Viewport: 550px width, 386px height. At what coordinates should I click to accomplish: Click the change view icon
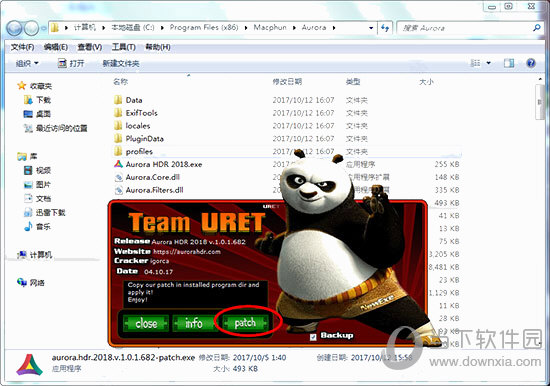point(475,63)
